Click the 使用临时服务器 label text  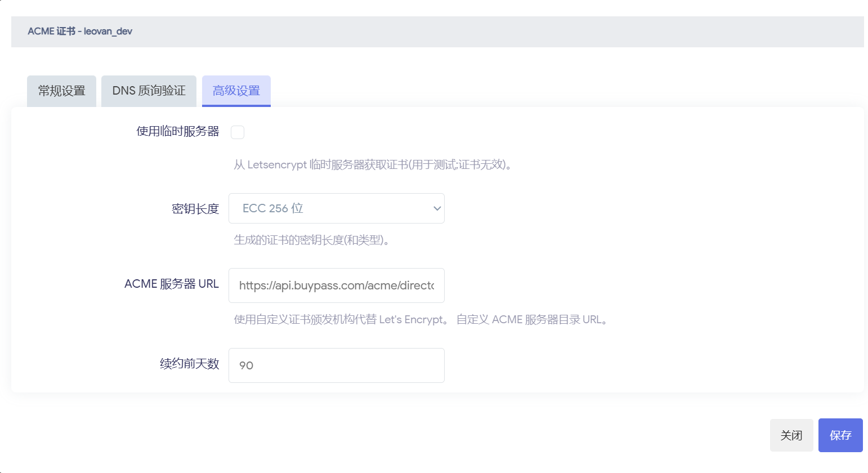pyautogui.click(x=177, y=132)
